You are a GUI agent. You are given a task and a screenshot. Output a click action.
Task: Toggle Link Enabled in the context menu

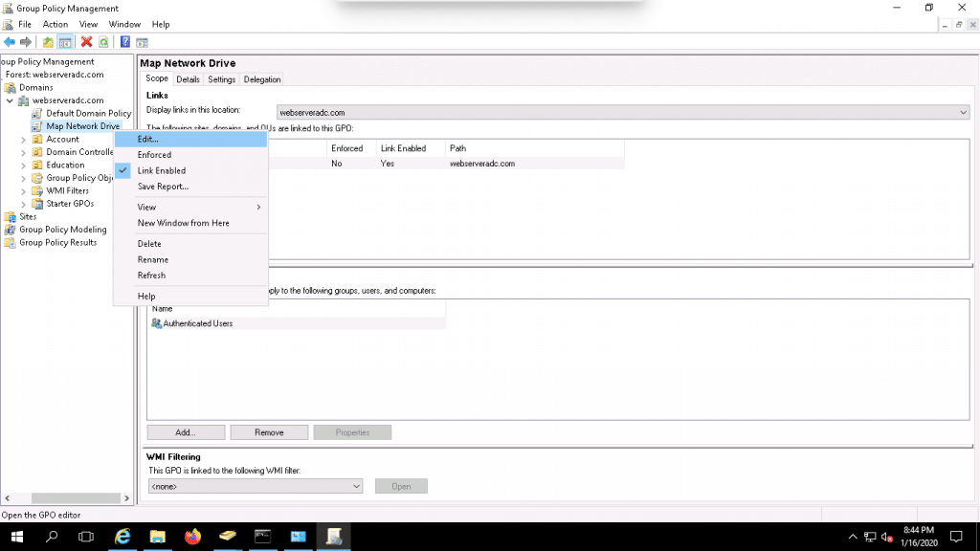162,170
